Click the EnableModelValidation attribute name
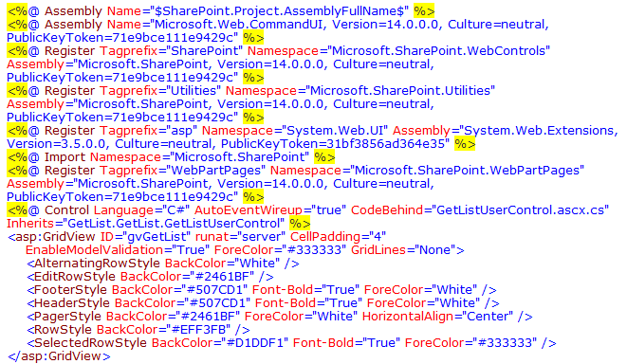627x364 pixels. (x=94, y=249)
